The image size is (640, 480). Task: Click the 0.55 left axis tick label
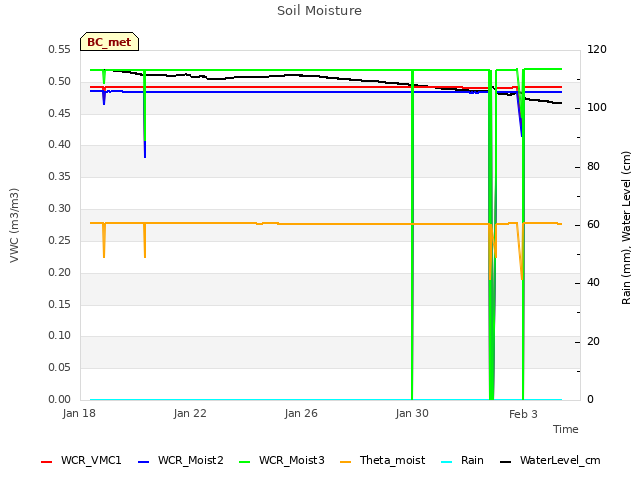pos(60,49)
